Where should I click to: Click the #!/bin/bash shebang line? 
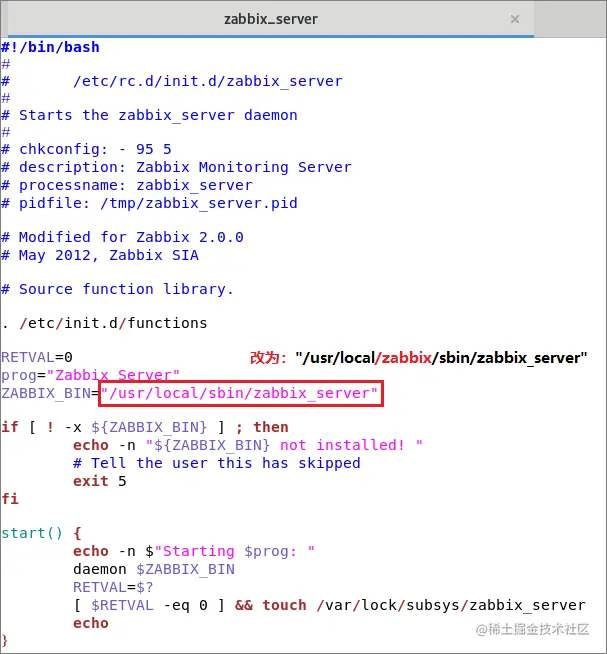pos(50,47)
